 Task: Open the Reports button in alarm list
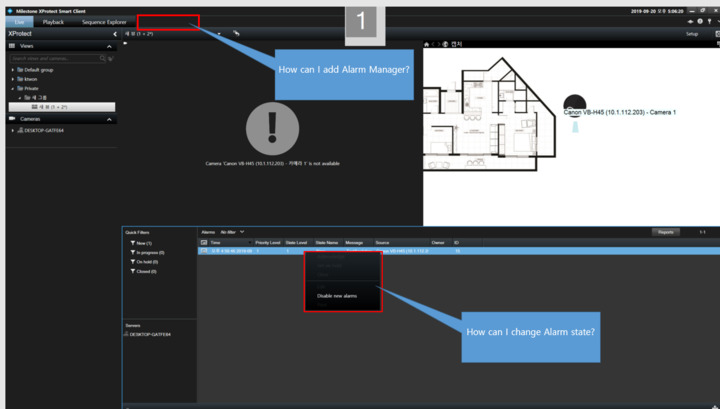click(665, 232)
